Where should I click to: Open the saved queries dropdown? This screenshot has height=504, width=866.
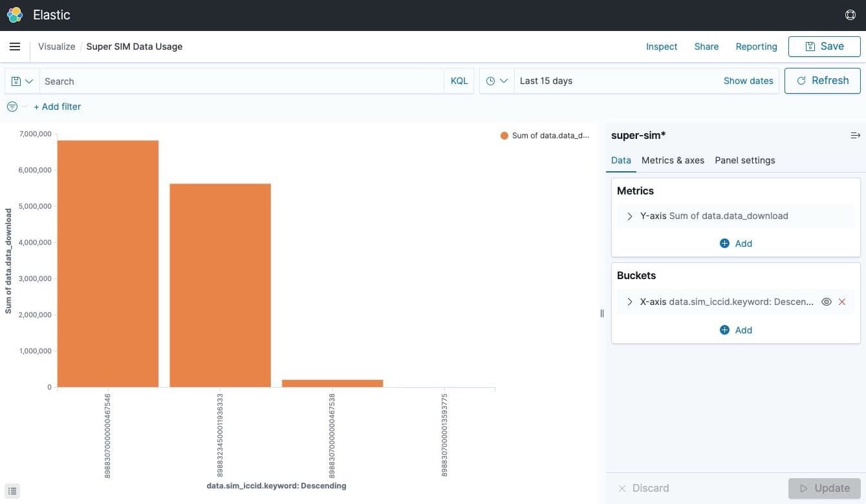pos(22,81)
